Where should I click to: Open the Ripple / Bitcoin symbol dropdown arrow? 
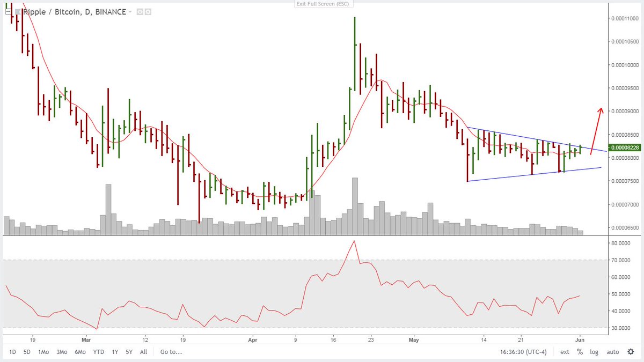pyautogui.click(x=130, y=12)
